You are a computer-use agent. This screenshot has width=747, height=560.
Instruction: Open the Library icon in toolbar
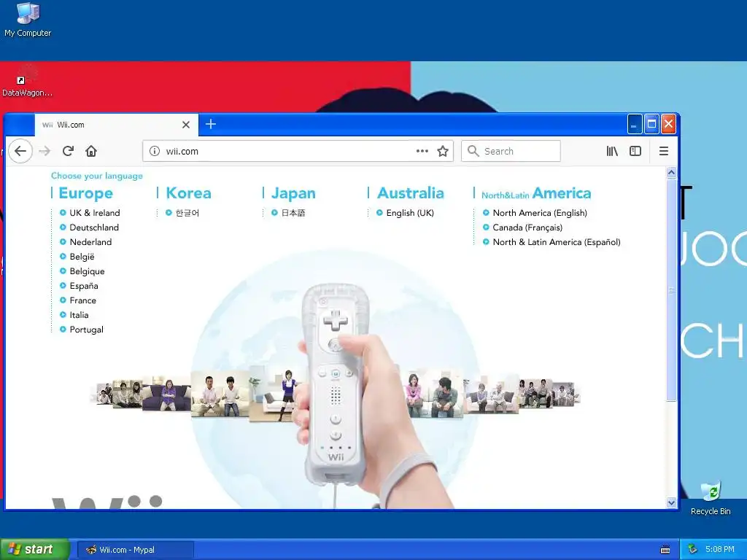point(612,151)
